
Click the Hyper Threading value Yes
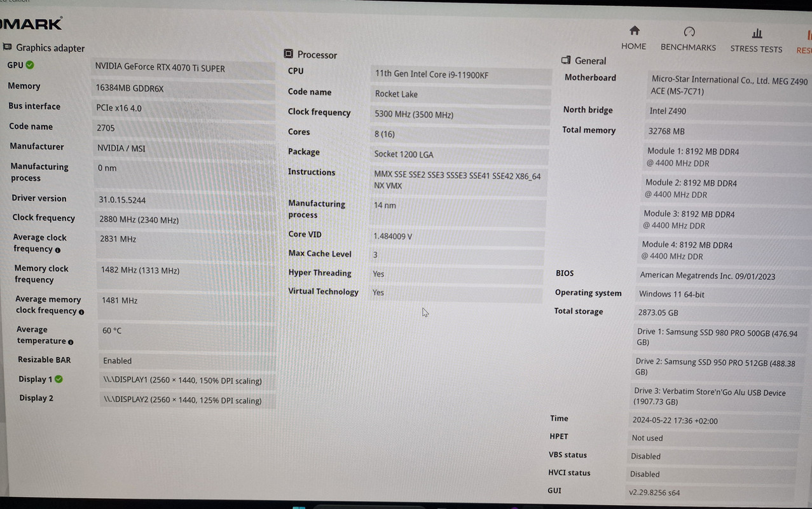point(378,274)
